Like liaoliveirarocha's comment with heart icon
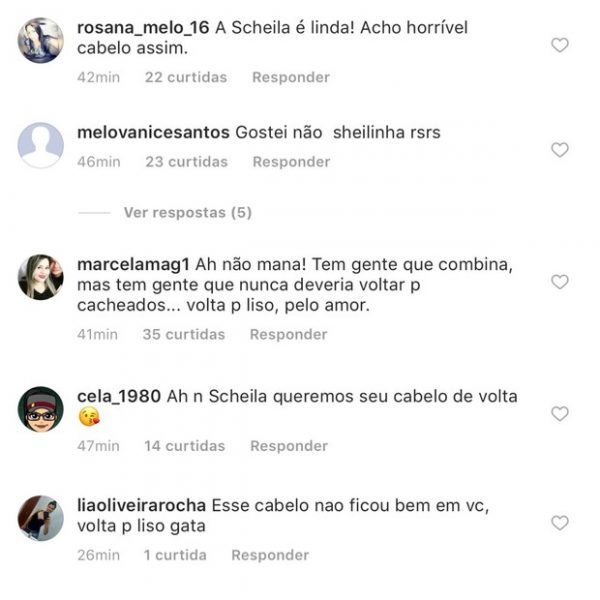The width and height of the screenshot is (600, 600). [x=559, y=523]
